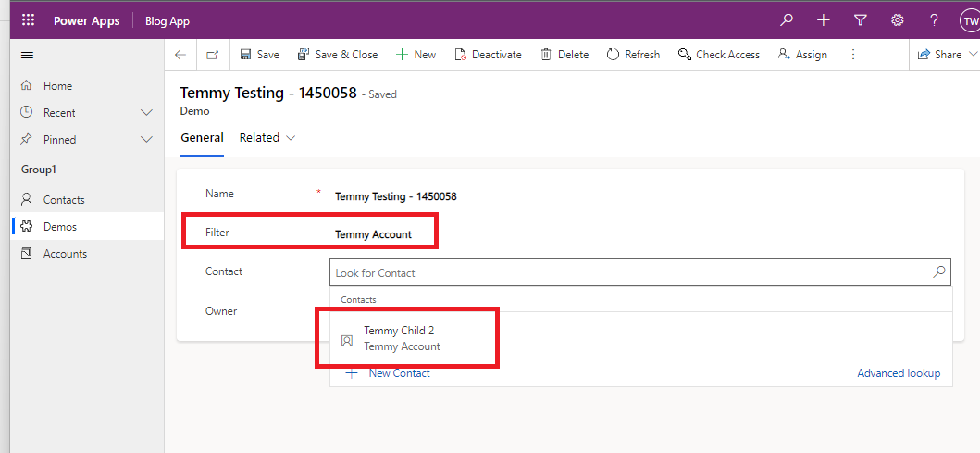The image size is (980, 453).
Task: Select the General tab
Action: 202,138
